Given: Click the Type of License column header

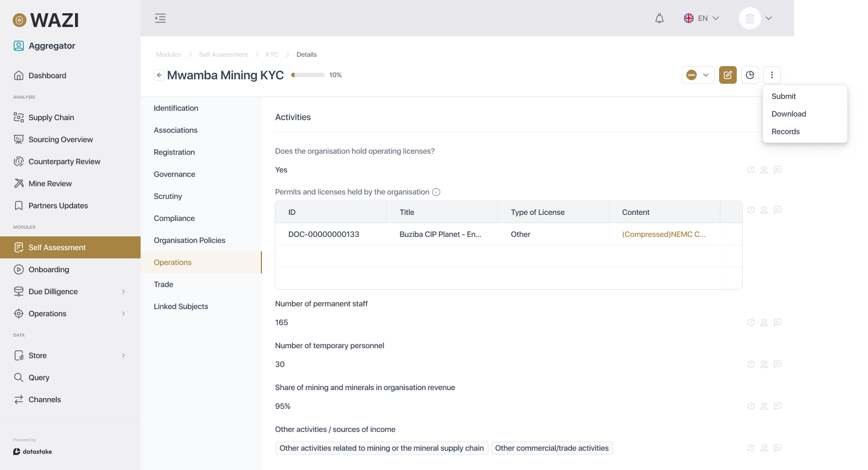Looking at the screenshot, I should point(553,212).
